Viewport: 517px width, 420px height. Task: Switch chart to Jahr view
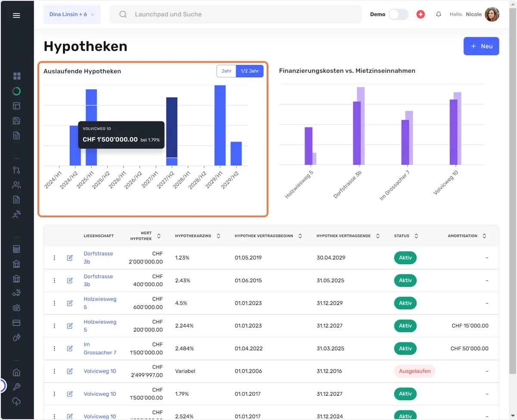click(x=227, y=71)
